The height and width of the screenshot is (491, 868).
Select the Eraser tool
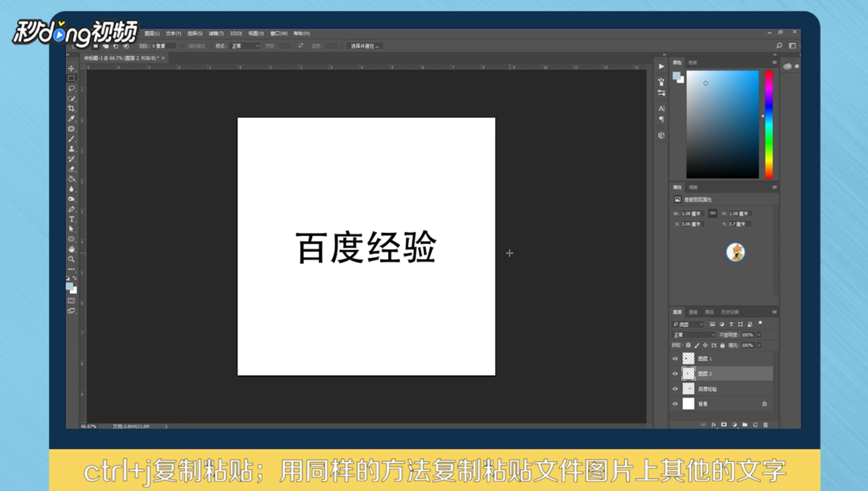coord(71,169)
